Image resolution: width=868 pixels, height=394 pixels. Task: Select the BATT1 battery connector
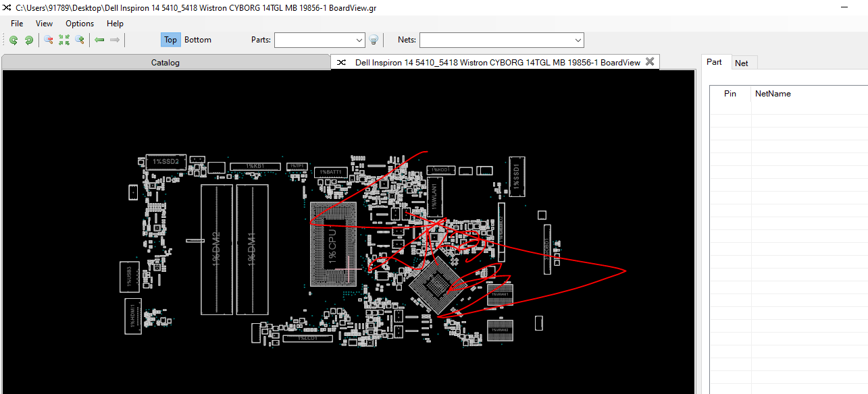pyautogui.click(x=332, y=173)
